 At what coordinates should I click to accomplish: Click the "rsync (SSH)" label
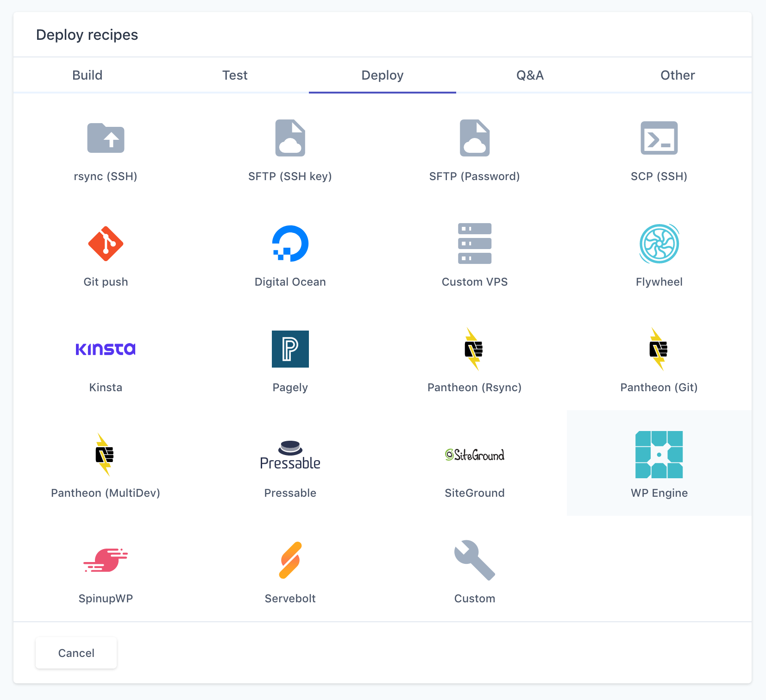click(106, 176)
